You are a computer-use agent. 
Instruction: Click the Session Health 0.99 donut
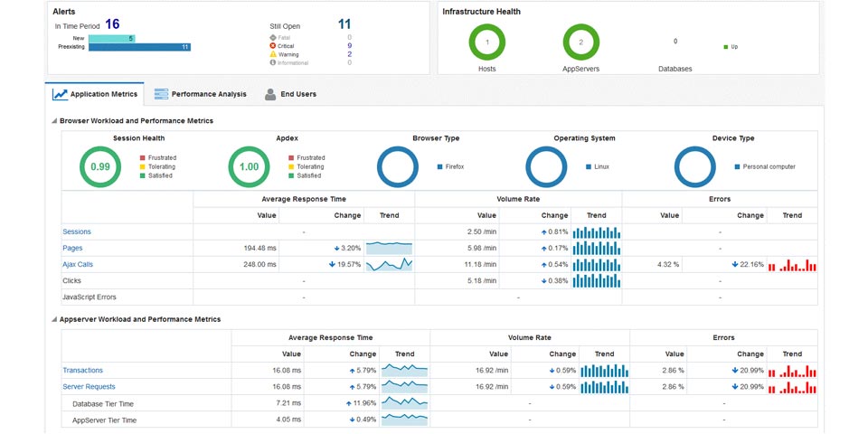[x=100, y=166]
